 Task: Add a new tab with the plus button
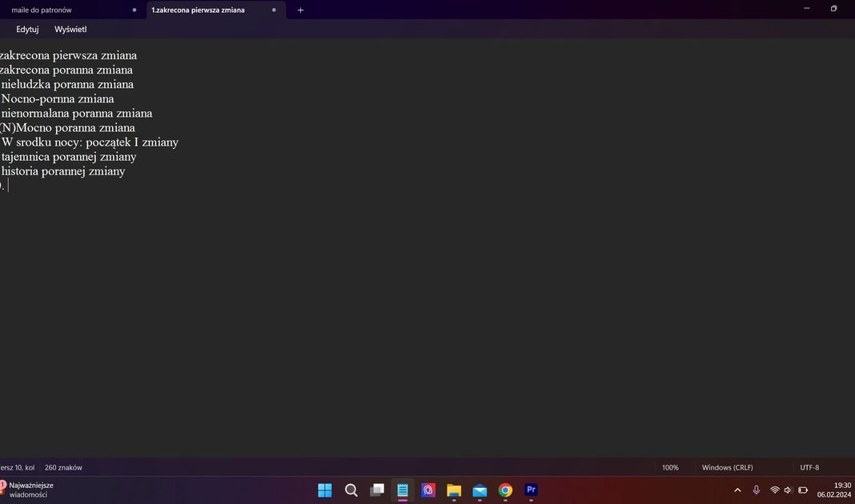(300, 10)
